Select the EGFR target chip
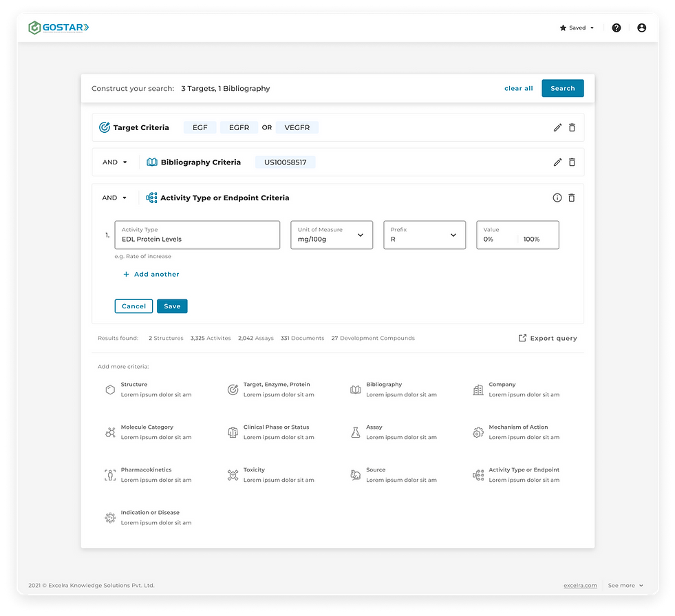 tap(239, 127)
